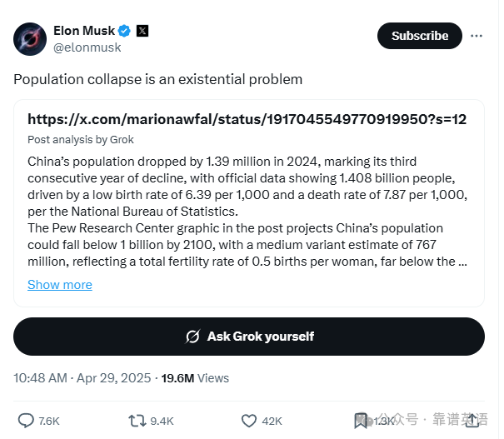
Task: Like the post with heart icon
Action: tap(249, 421)
